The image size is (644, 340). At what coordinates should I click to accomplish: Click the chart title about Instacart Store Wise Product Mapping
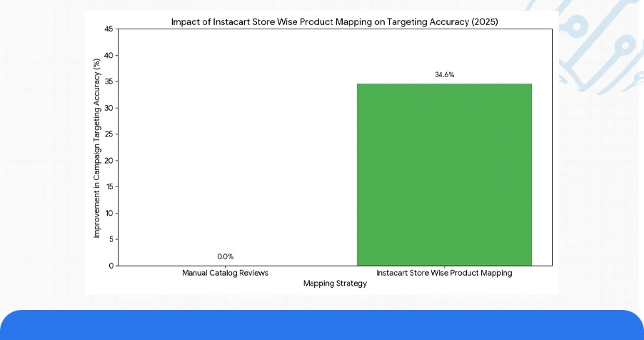coord(334,22)
